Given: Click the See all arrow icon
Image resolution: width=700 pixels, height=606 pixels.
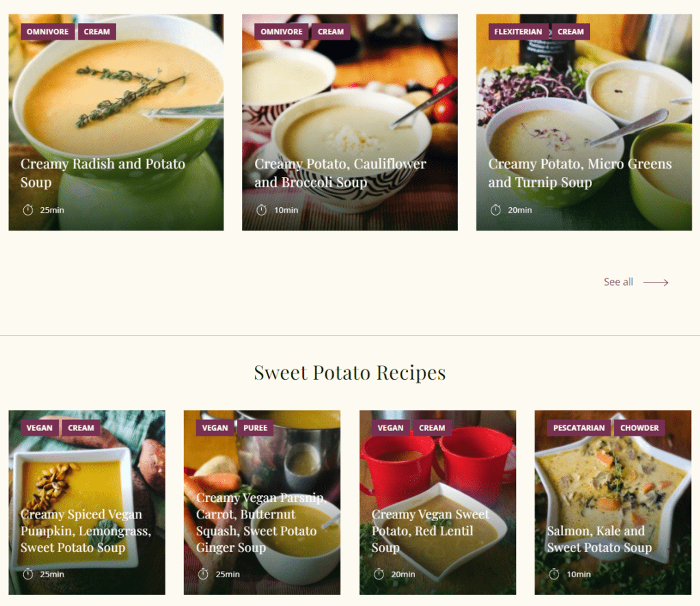Looking at the screenshot, I should [656, 282].
